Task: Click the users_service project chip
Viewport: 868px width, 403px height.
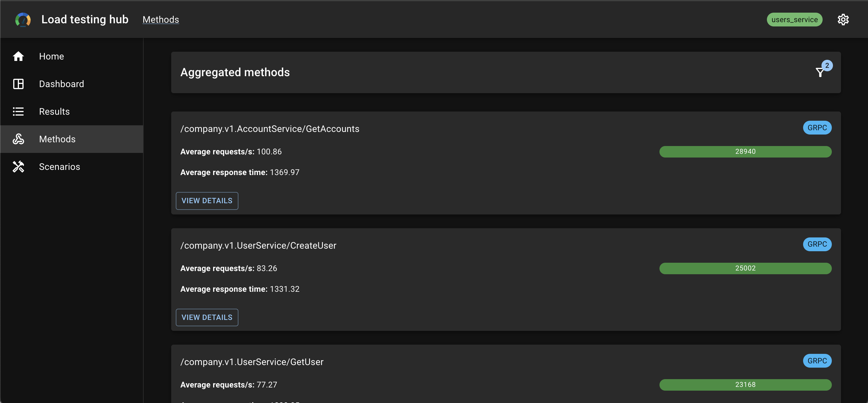Action: tap(794, 20)
